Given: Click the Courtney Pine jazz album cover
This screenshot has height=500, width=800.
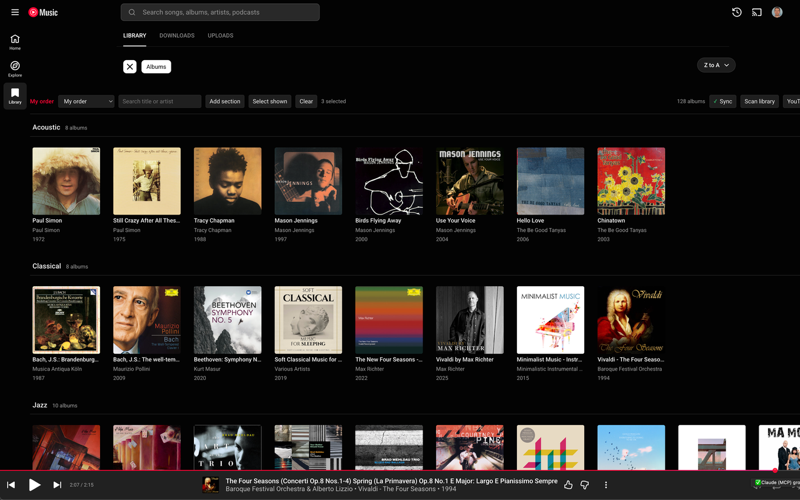Looking at the screenshot, I should 470,447.
